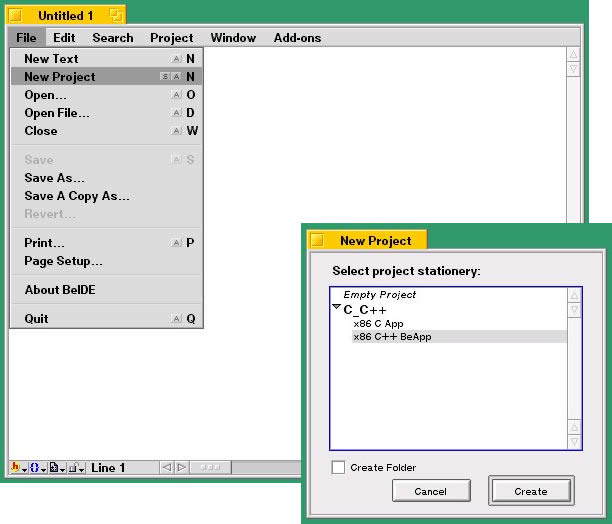This screenshot has width=612, height=524.
Task: Open the Project menu
Action: click(172, 38)
